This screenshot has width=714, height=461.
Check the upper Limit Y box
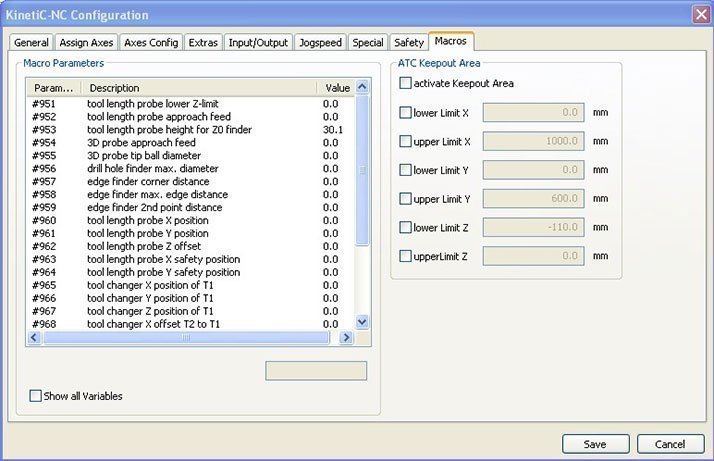405,199
